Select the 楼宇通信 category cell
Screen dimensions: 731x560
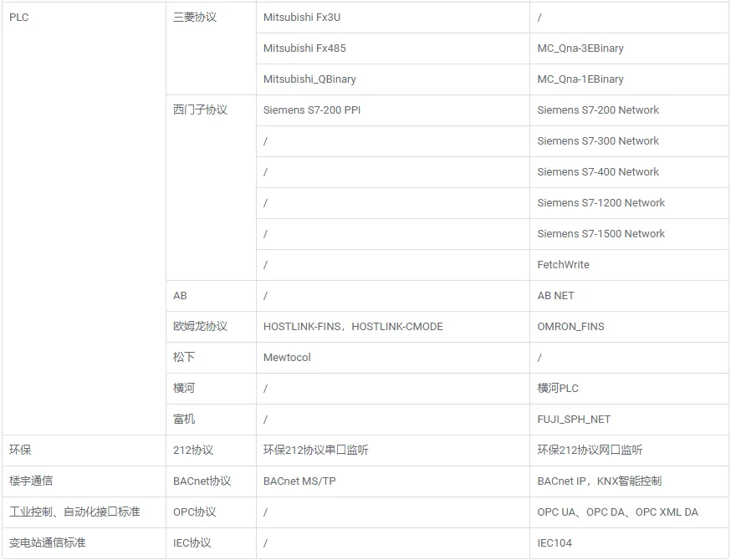(84, 481)
